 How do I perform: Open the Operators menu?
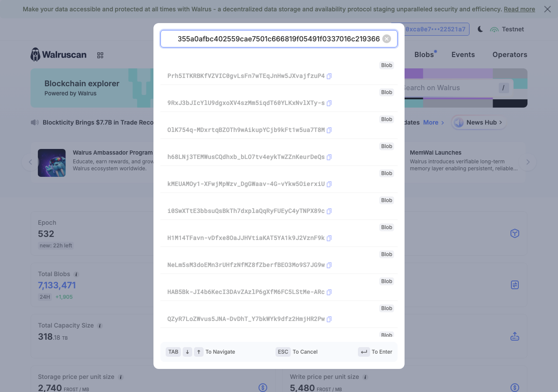(510, 54)
